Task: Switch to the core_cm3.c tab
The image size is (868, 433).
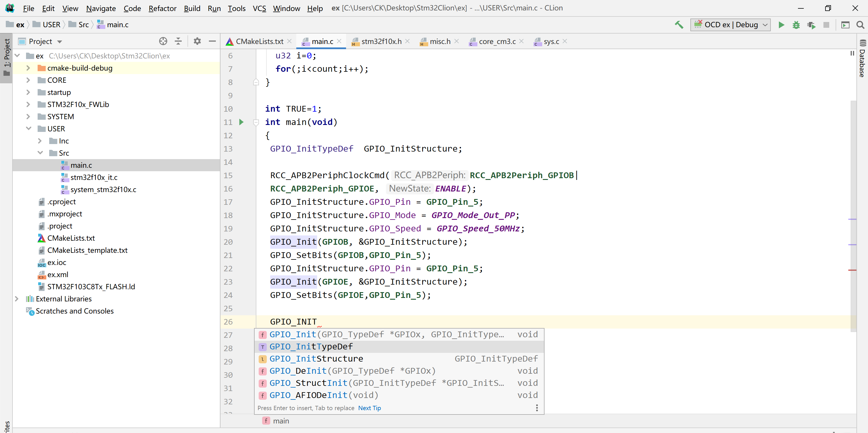Action: coord(497,41)
